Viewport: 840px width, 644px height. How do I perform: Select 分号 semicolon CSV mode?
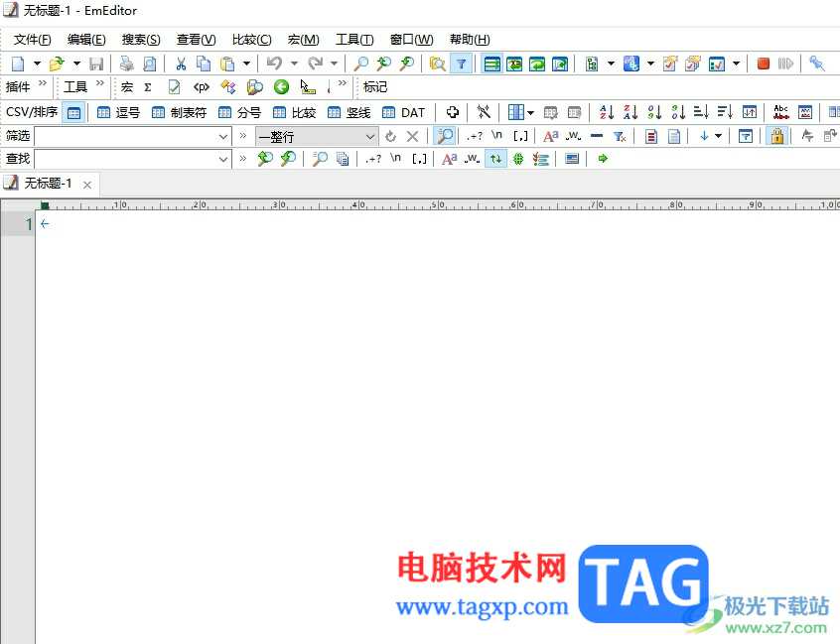239,112
